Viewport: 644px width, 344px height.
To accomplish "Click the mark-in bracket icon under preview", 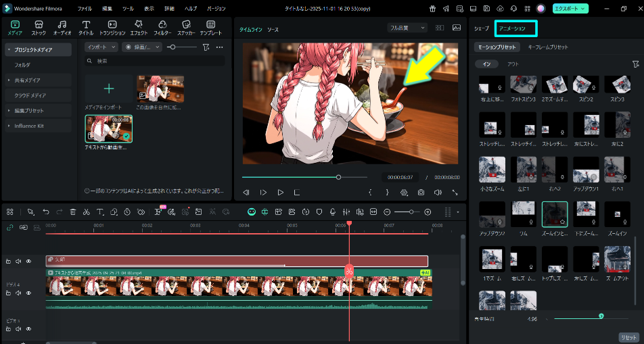I will [x=370, y=192].
